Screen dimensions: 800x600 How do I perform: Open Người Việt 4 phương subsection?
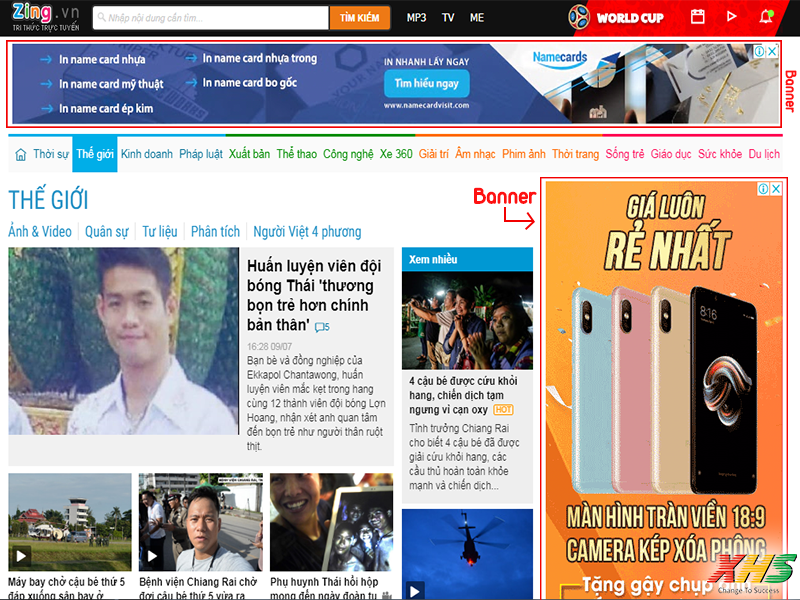pos(307,232)
